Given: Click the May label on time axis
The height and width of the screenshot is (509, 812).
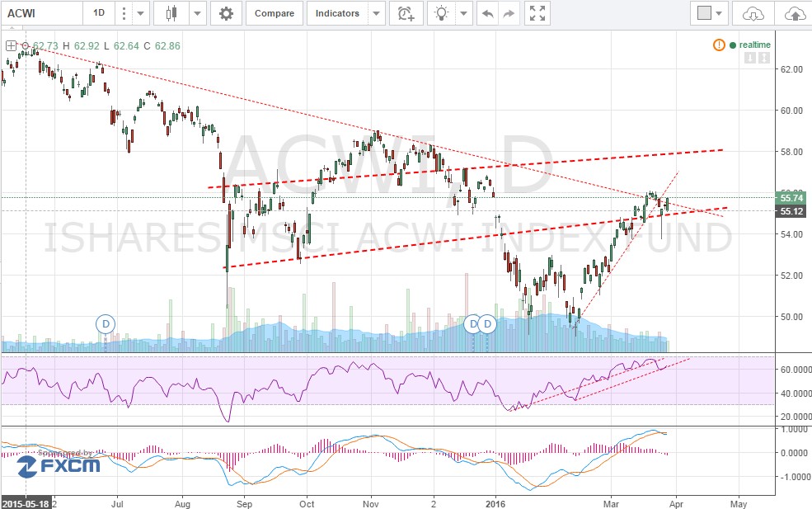Looking at the screenshot, I should pyautogui.click(x=739, y=504).
